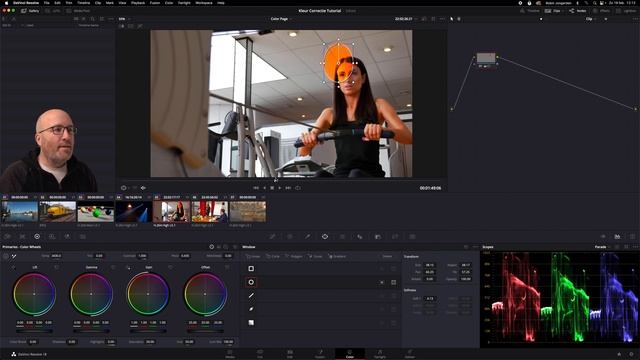Mute viewer audio speaker icon
The width and height of the screenshot is (640, 360).
pos(143,188)
